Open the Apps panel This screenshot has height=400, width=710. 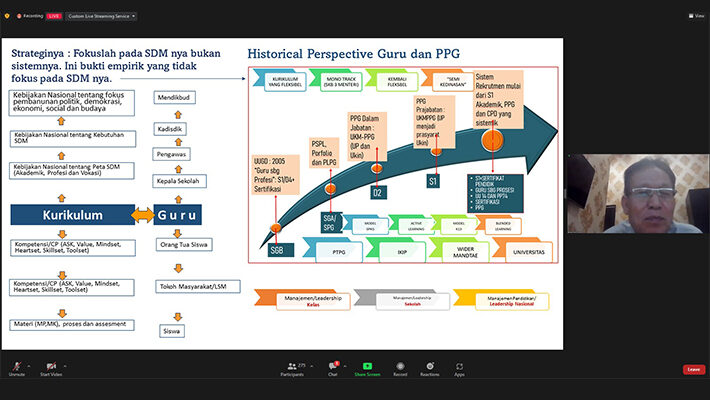pyautogui.click(x=459, y=367)
